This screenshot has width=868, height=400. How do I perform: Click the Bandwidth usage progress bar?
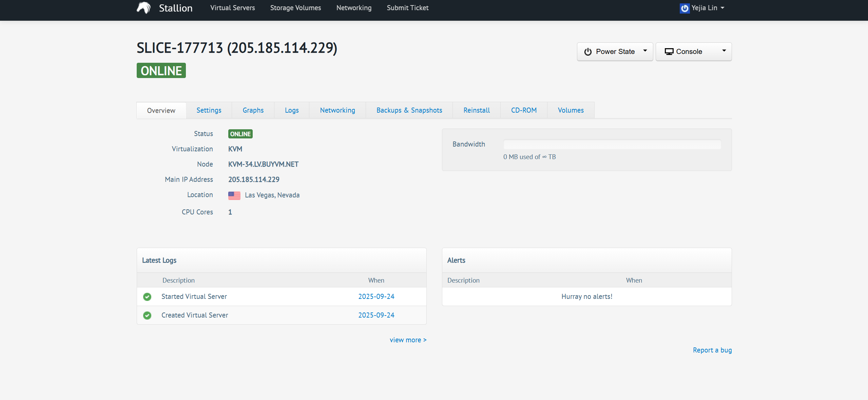(x=612, y=145)
